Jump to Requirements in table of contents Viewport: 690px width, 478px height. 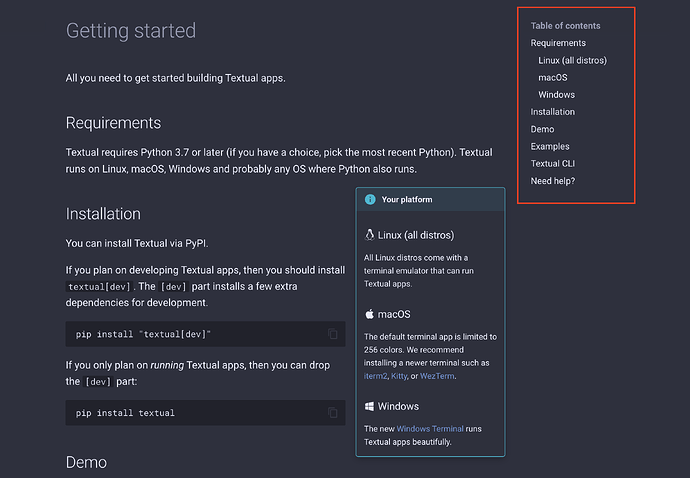pos(558,43)
